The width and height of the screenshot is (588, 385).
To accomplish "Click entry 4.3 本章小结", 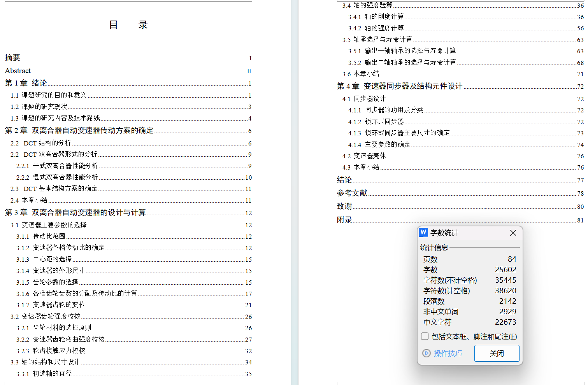I will tap(463, 167).
